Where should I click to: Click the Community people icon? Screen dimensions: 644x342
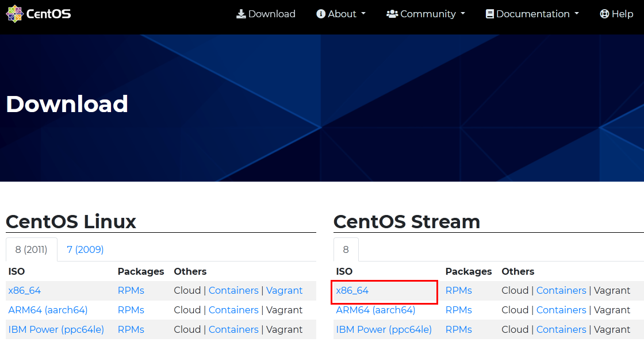click(x=392, y=14)
